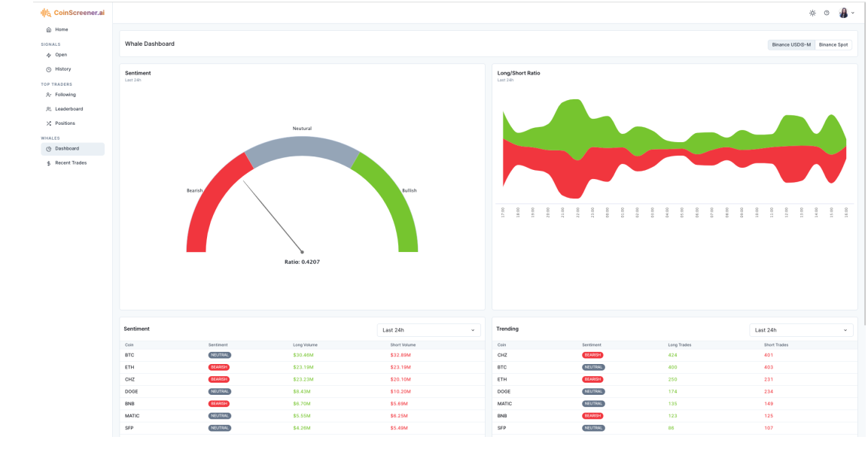Click the "$23.23M" long volume value

(x=303, y=379)
